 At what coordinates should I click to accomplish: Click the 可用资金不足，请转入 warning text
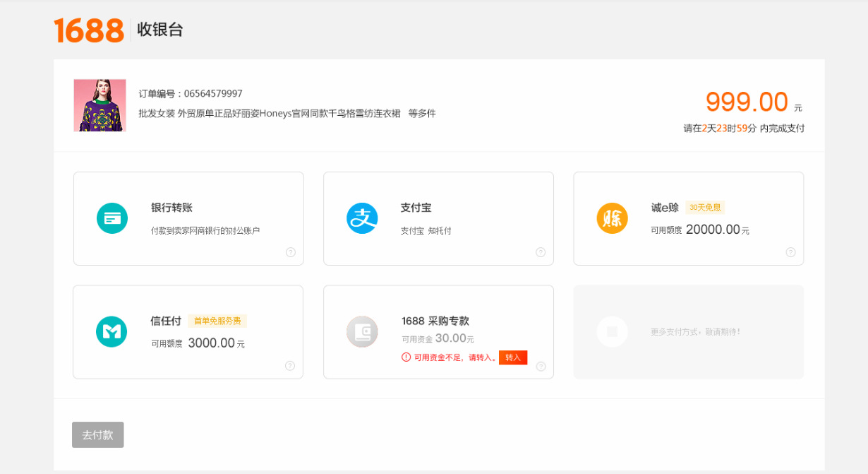455,357
